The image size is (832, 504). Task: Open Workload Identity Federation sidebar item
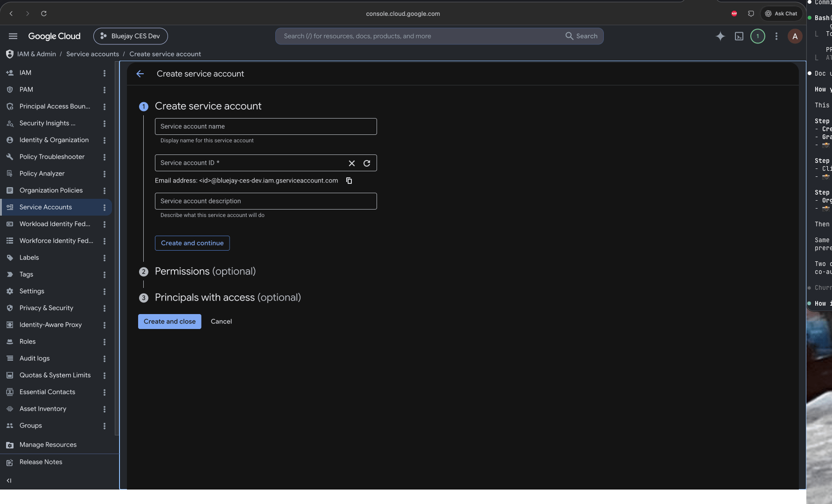(55, 224)
